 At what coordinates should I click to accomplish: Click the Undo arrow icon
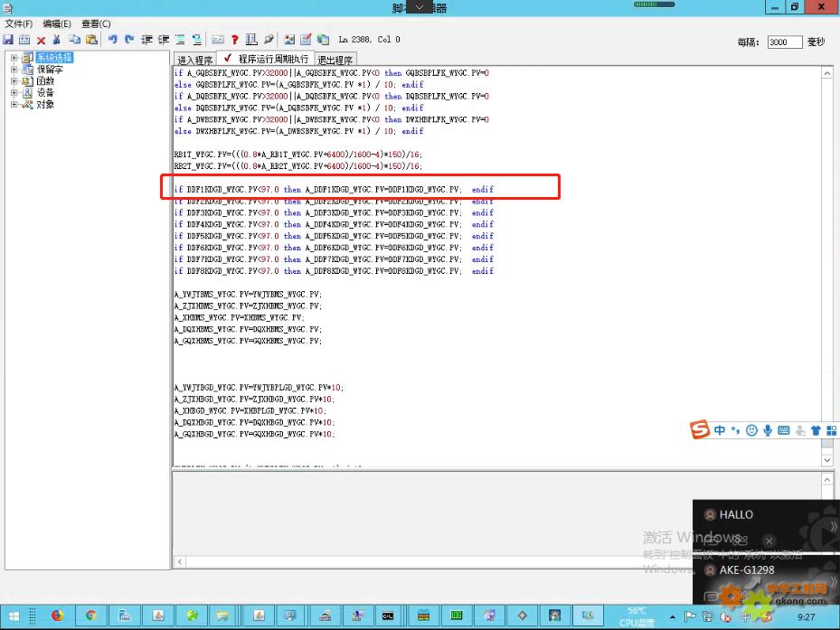[112, 40]
